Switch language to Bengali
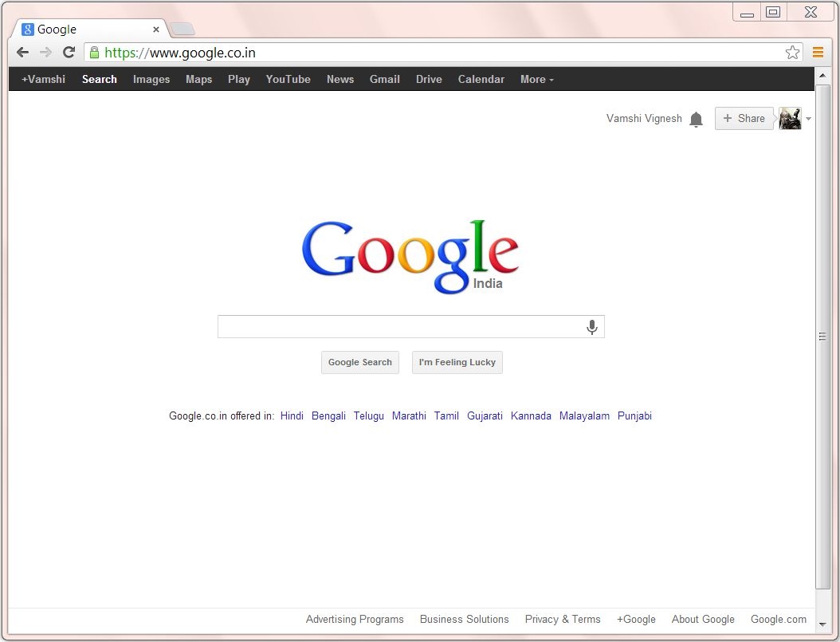 (x=328, y=416)
